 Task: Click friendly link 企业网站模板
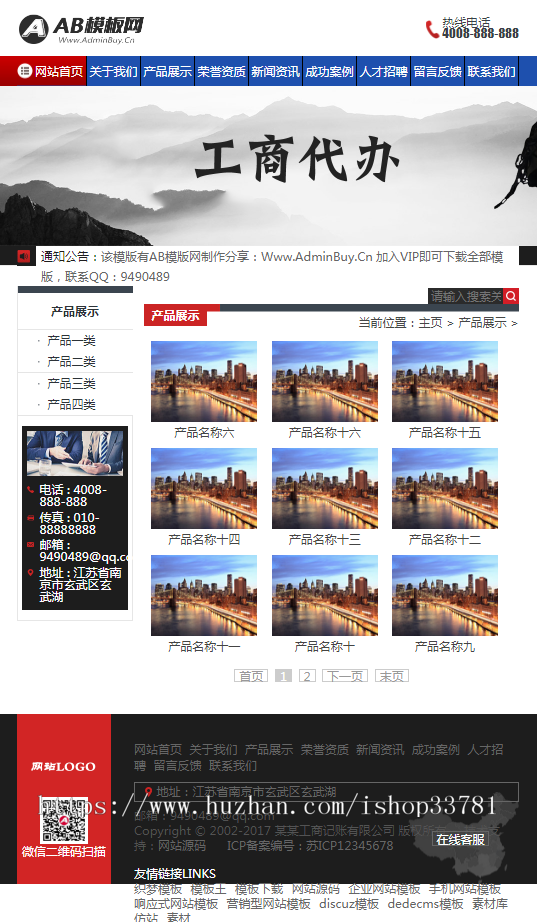(x=384, y=889)
